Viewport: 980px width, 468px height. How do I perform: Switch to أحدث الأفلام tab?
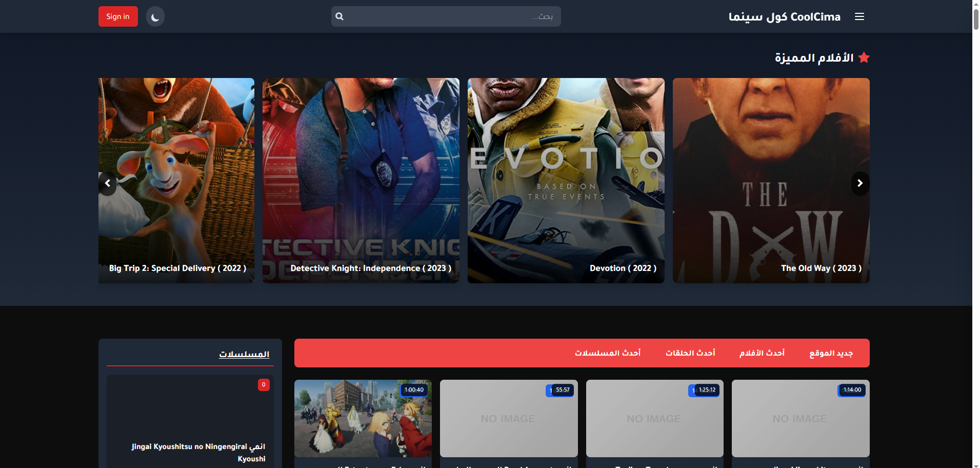pos(762,353)
